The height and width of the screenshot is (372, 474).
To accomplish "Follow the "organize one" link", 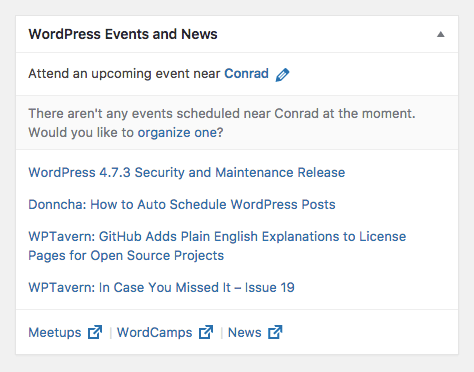I will pyautogui.click(x=178, y=133).
